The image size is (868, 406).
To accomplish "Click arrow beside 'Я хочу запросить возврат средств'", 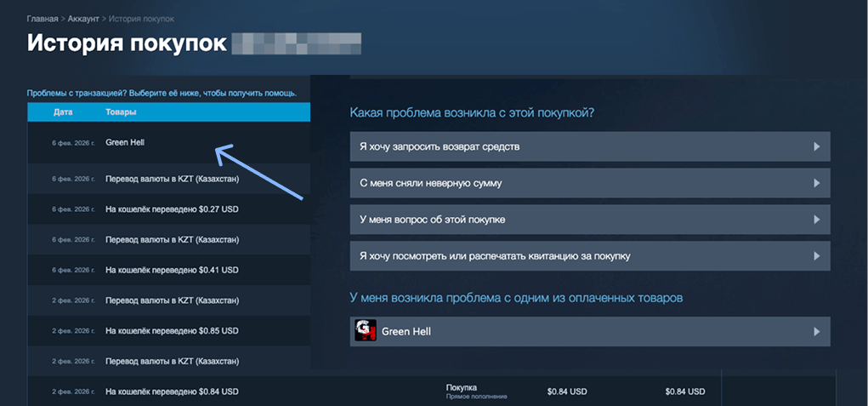I will click(816, 146).
